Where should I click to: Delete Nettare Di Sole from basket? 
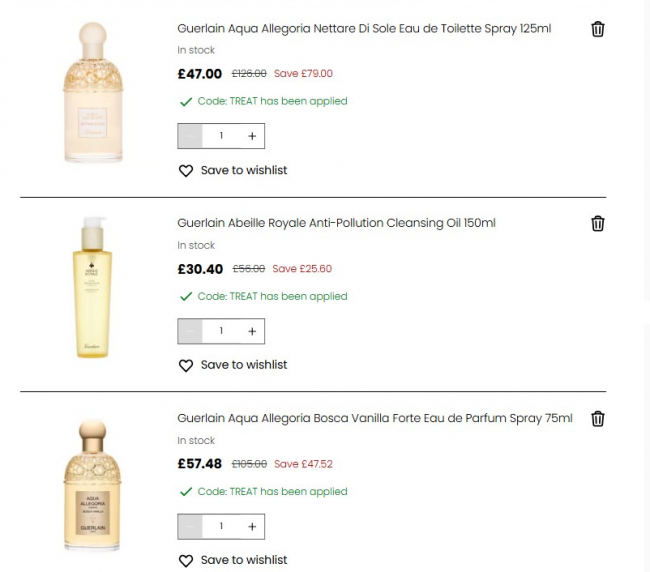click(597, 29)
